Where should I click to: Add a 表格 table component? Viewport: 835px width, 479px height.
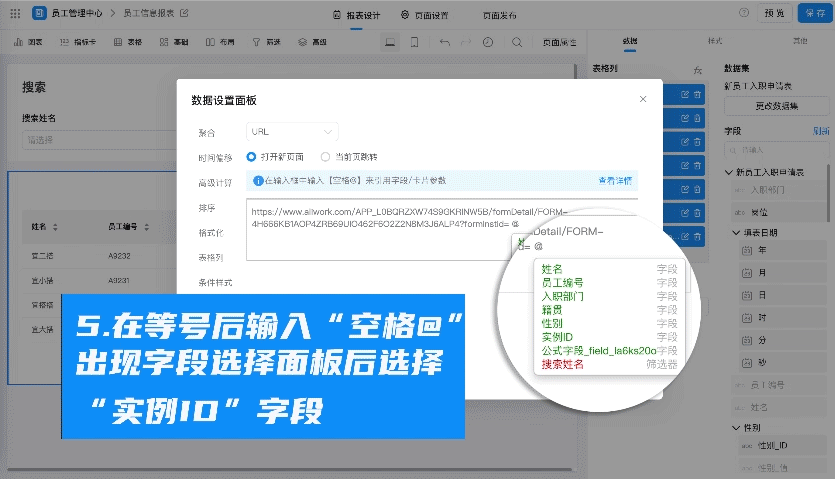[x=128, y=42]
